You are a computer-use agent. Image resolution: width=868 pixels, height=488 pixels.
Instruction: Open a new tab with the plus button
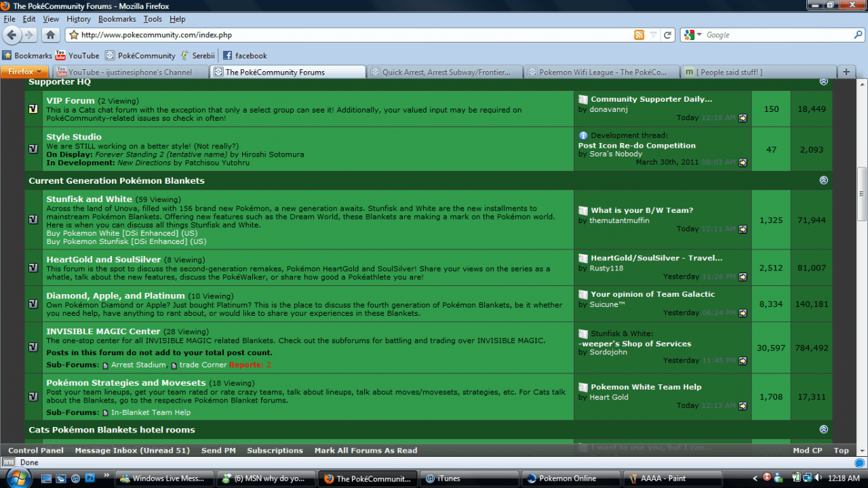coord(846,72)
